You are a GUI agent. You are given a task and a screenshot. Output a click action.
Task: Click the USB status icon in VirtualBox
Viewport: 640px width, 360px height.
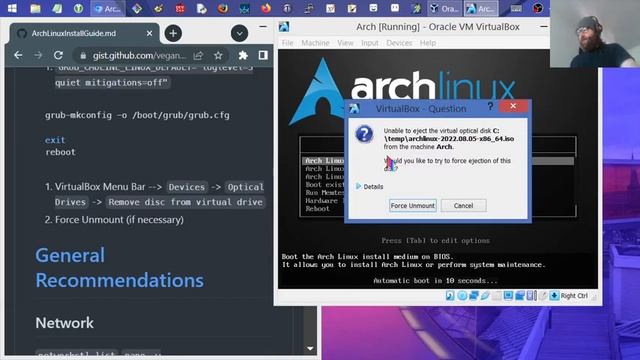(x=485, y=296)
